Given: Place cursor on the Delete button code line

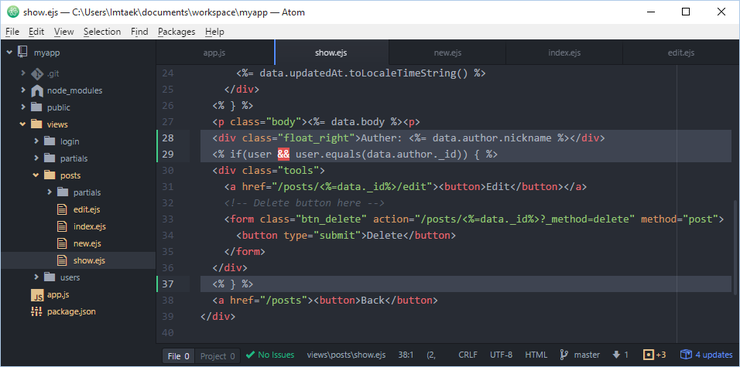Looking at the screenshot, I should pyautogui.click(x=345, y=235).
